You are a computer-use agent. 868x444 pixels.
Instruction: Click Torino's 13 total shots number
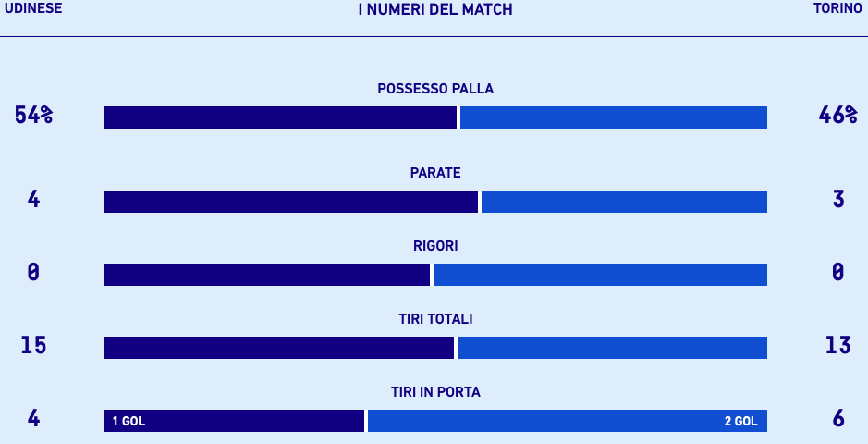point(837,345)
